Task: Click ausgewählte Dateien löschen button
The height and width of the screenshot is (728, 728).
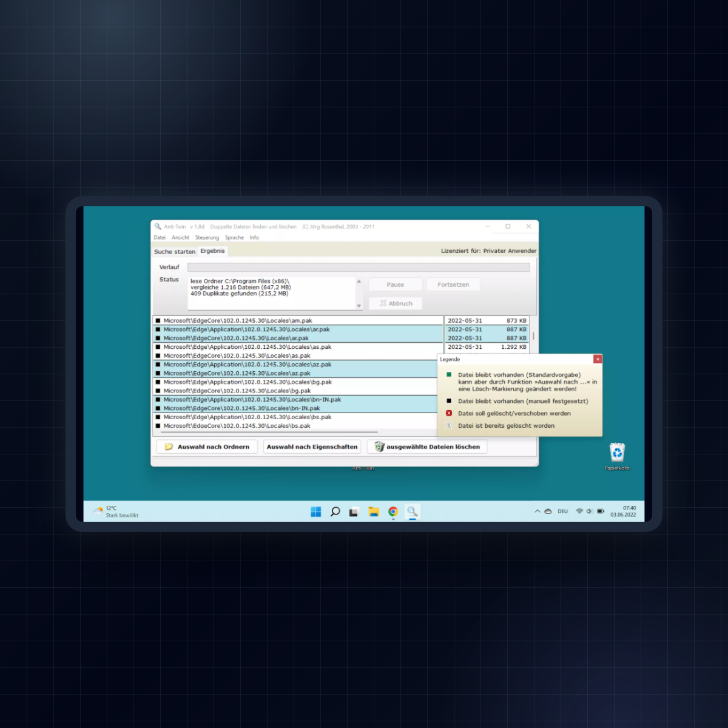Action: (x=427, y=447)
